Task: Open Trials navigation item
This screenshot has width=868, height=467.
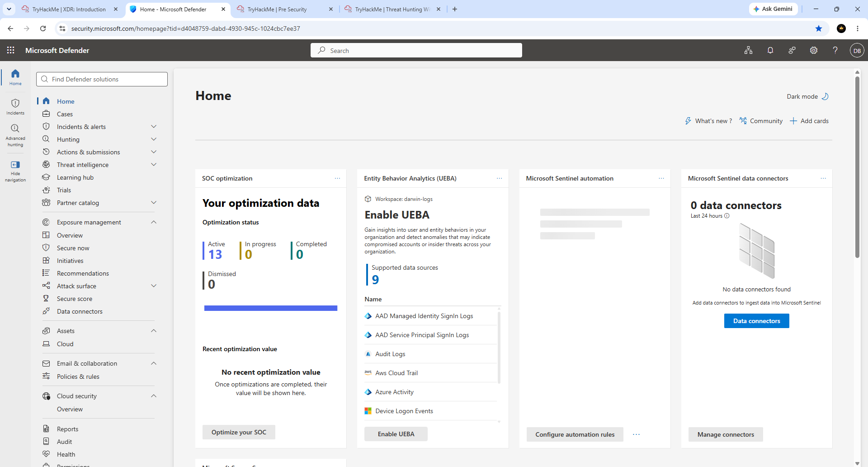Action: tap(64, 190)
